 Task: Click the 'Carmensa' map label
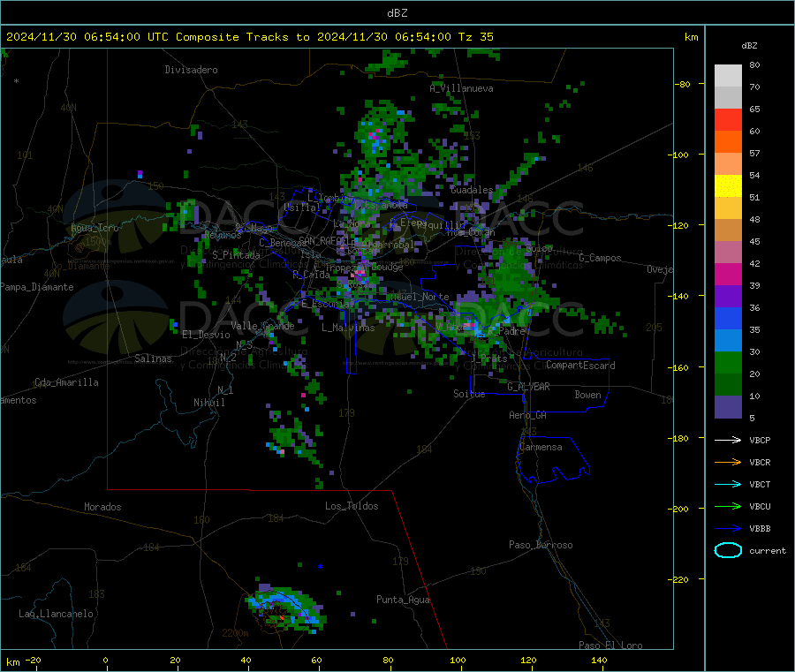(x=541, y=447)
